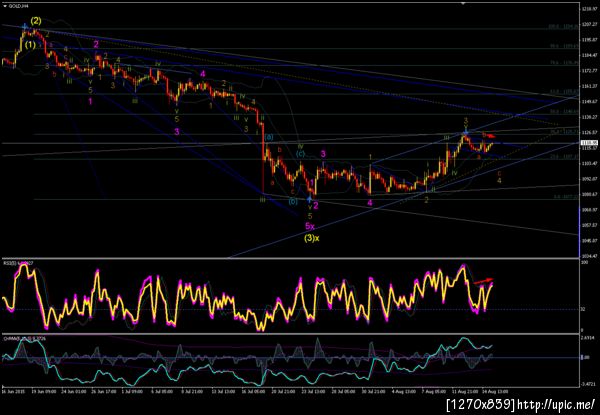Select the yellow (3)x wave label
Screen dimensions: 600x415
tap(312, 238)
